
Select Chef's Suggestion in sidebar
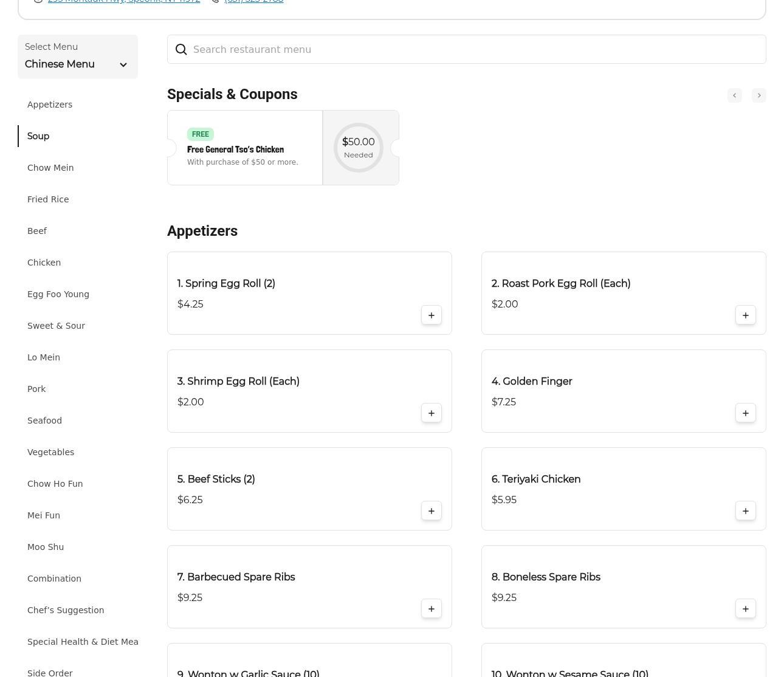pyautogui.click(x=66, y=610)
